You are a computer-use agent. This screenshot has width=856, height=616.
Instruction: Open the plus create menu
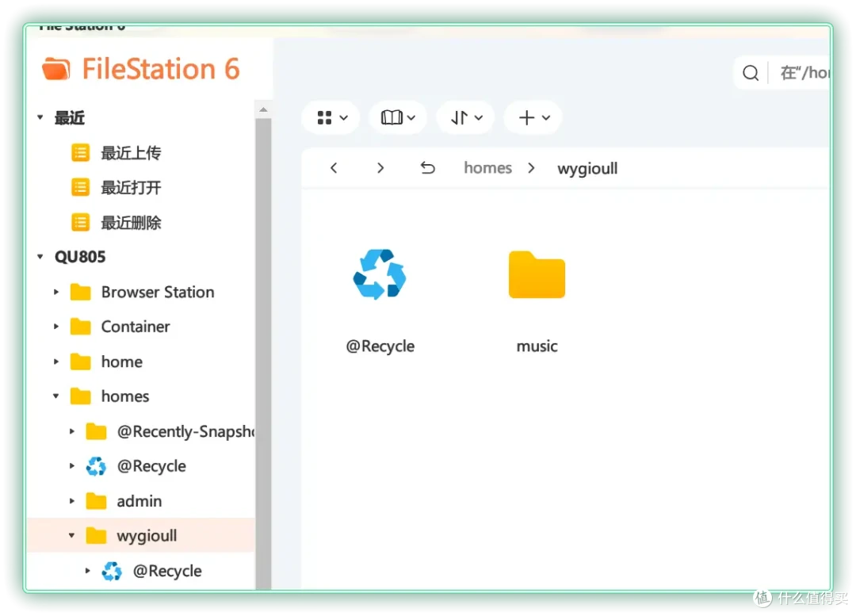click(533, 117)
